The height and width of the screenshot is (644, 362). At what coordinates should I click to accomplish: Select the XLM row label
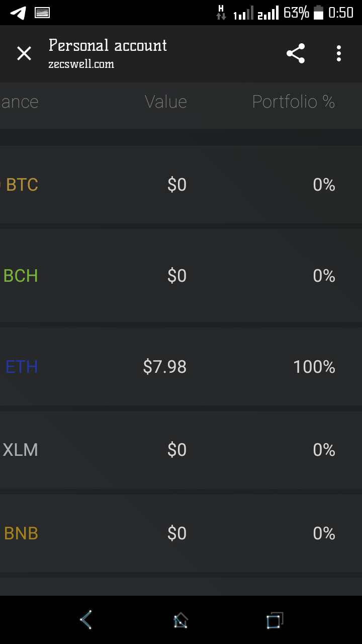pos(21,450)
